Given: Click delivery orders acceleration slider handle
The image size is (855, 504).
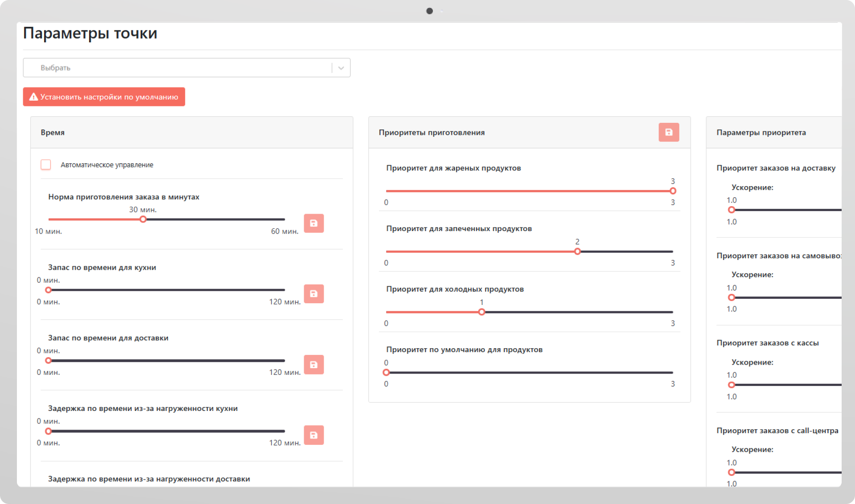Looking at the screenshot, I should [x=731, y=210].
